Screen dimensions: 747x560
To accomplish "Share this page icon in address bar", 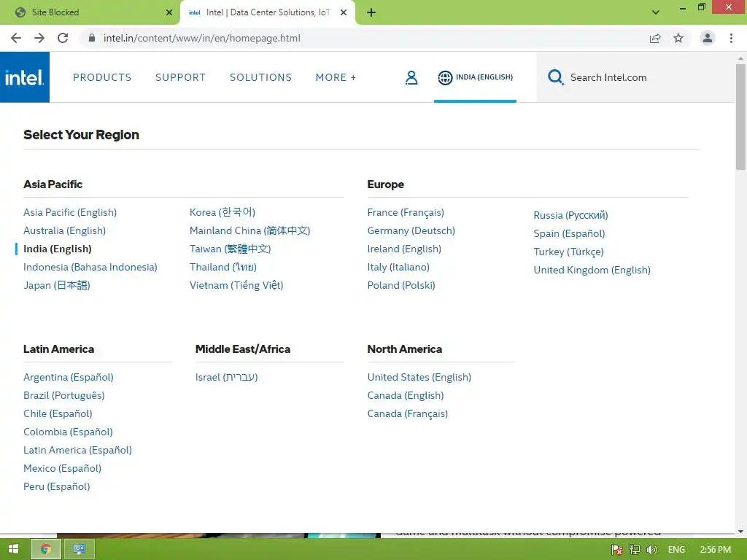I will click(x=655, y=38).
